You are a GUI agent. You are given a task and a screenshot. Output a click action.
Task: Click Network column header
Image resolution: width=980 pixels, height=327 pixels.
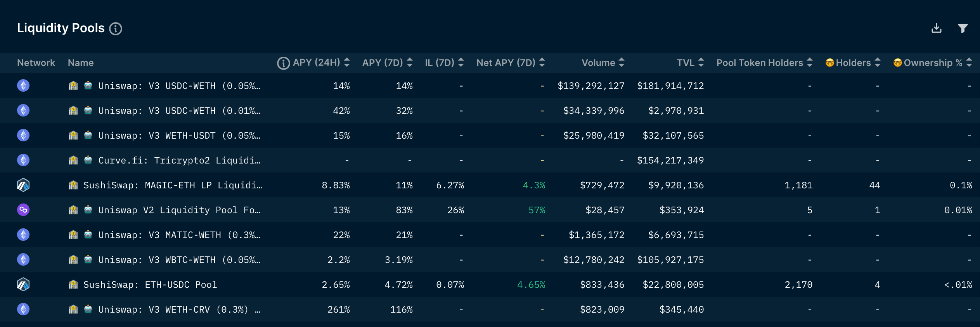click(36, 63)
